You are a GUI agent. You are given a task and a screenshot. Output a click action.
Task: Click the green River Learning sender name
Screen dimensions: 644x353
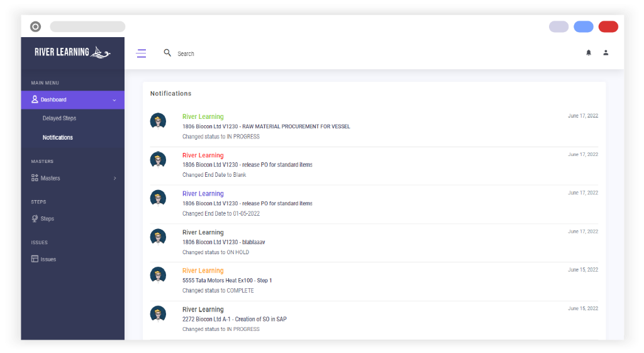point(203,116)
